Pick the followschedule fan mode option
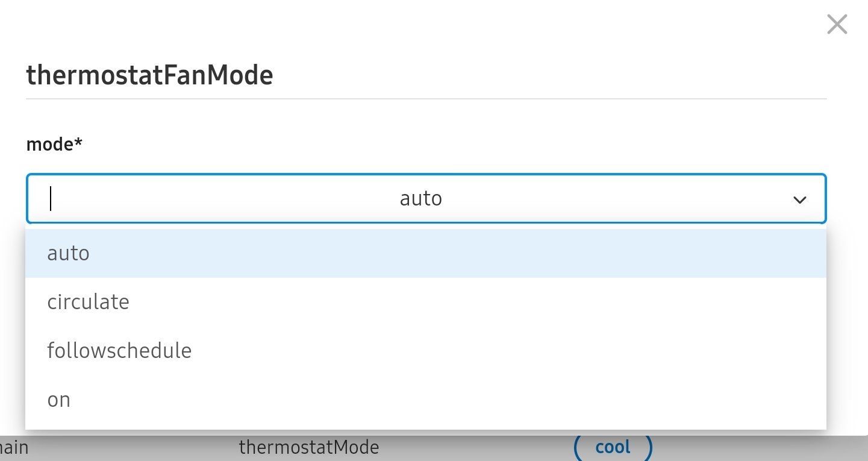Image resolution: width=868 pixels, height=461 pixels. tap(119, 351)
